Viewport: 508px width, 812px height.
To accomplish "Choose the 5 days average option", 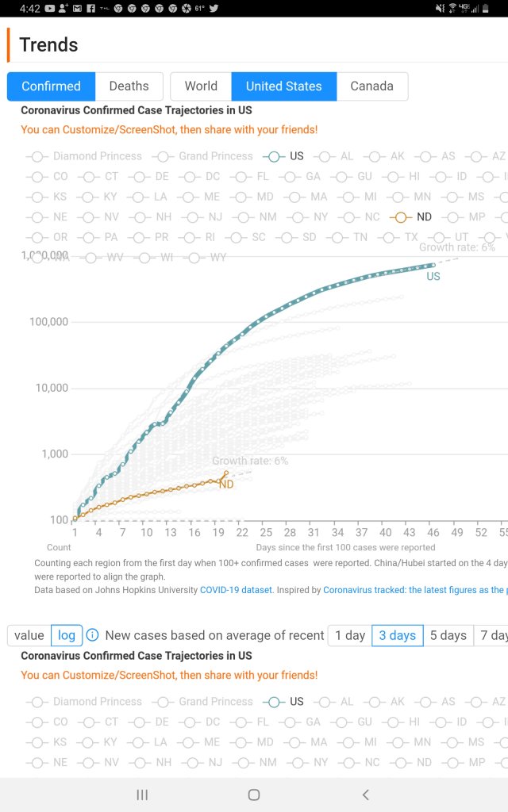I will tap(448, 635).
